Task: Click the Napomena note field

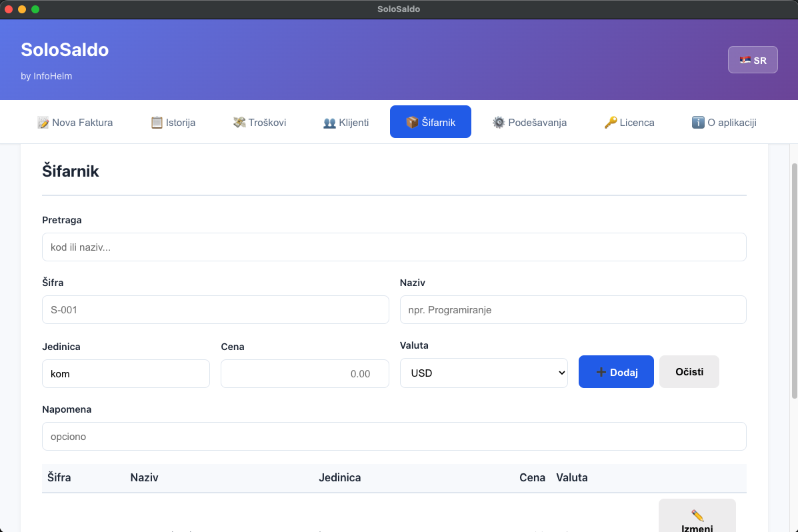Action: click(393, 437)
